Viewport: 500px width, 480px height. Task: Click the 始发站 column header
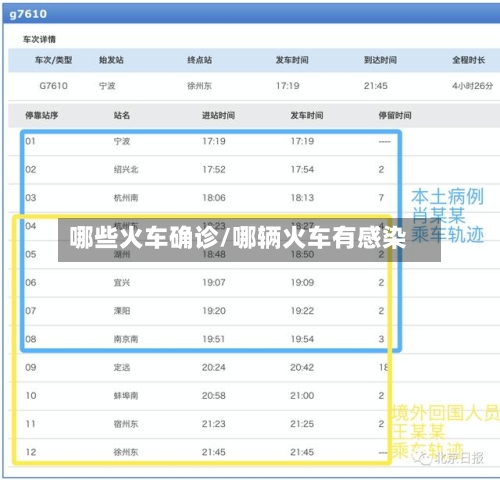[111, 60]
